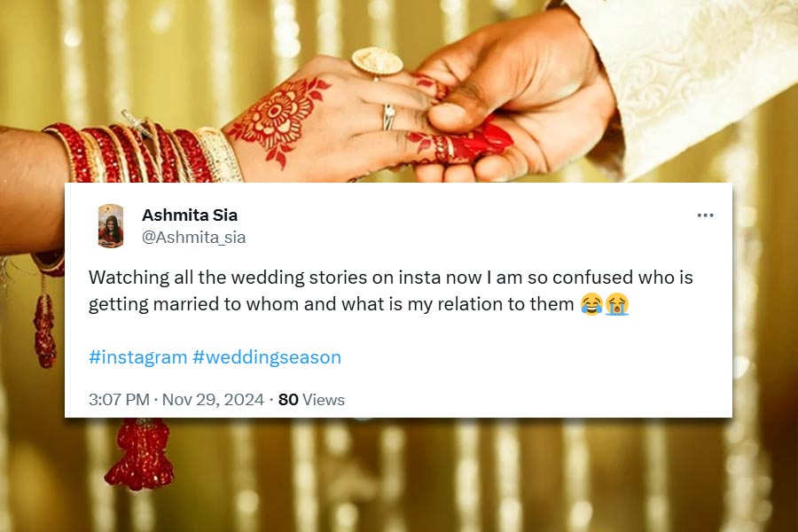This screenshot has width=798, height=532.
Task: Follow the #weddingseason hashtag link
Action: click(267, 357)
